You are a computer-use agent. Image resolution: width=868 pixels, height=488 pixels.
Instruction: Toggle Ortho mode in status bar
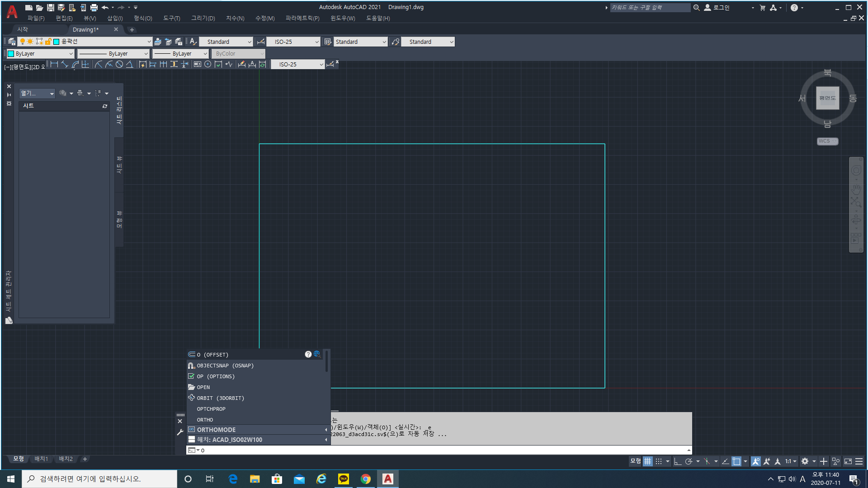tap(677, 461)
